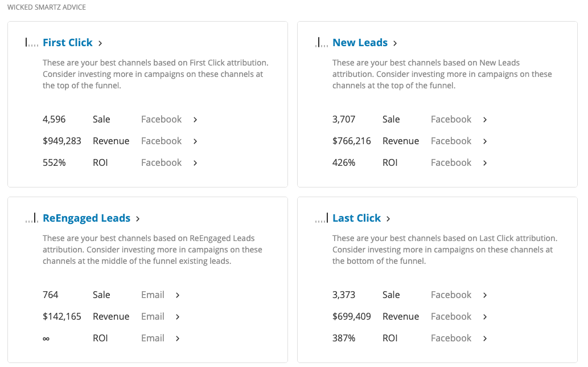Image resolution: width=588 pixels, height=367 pixels.
Task: Expand chevron next to Last Click title
Action: click(388, 219)
